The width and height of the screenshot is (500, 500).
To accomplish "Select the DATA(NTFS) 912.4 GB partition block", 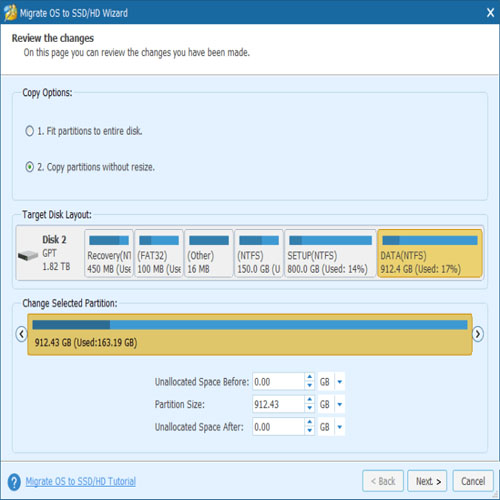I will pyautogui.click(x=430, y=253).
